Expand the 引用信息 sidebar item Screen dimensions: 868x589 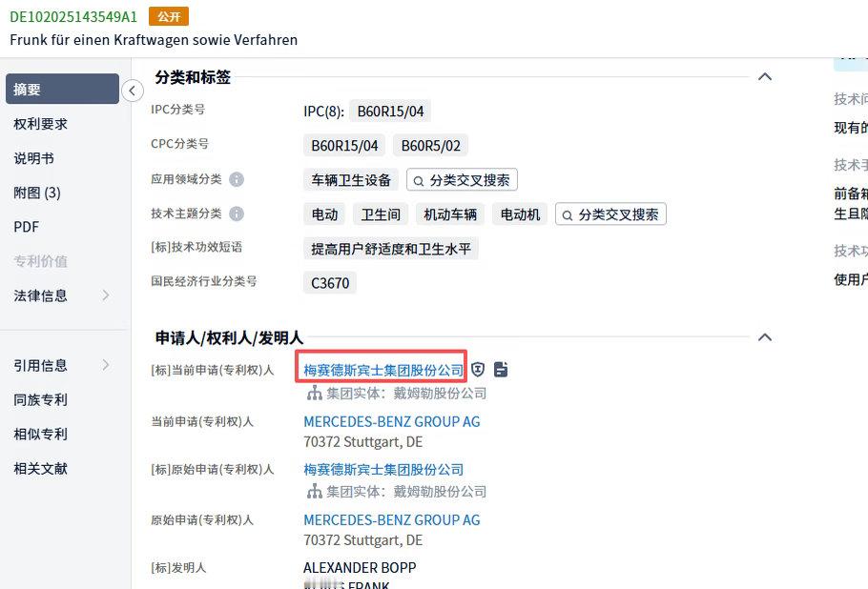(62, 365)
